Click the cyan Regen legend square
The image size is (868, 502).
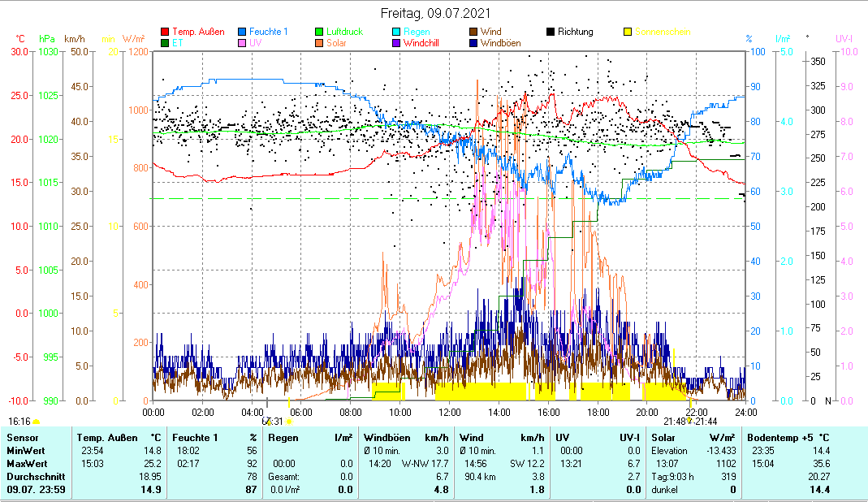pos(397,32)
